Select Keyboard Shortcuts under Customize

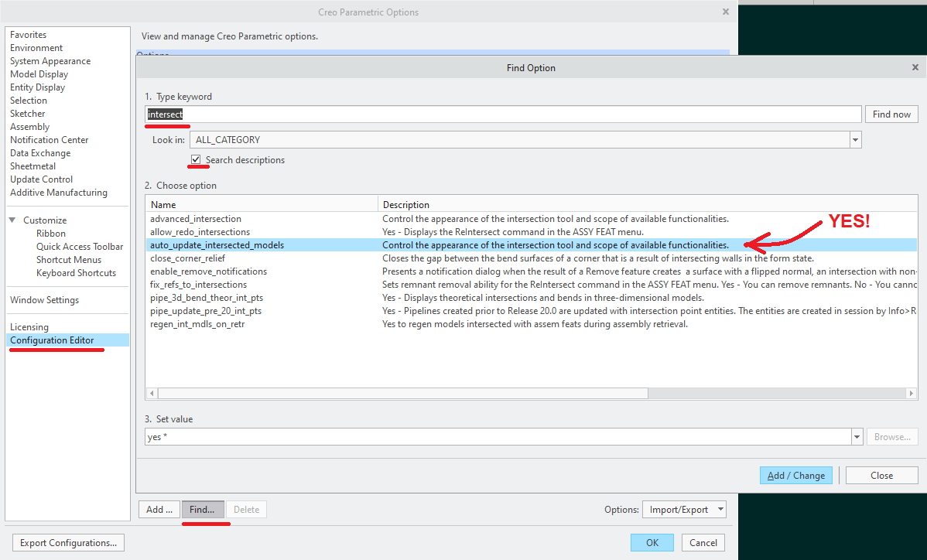point(76,272)
